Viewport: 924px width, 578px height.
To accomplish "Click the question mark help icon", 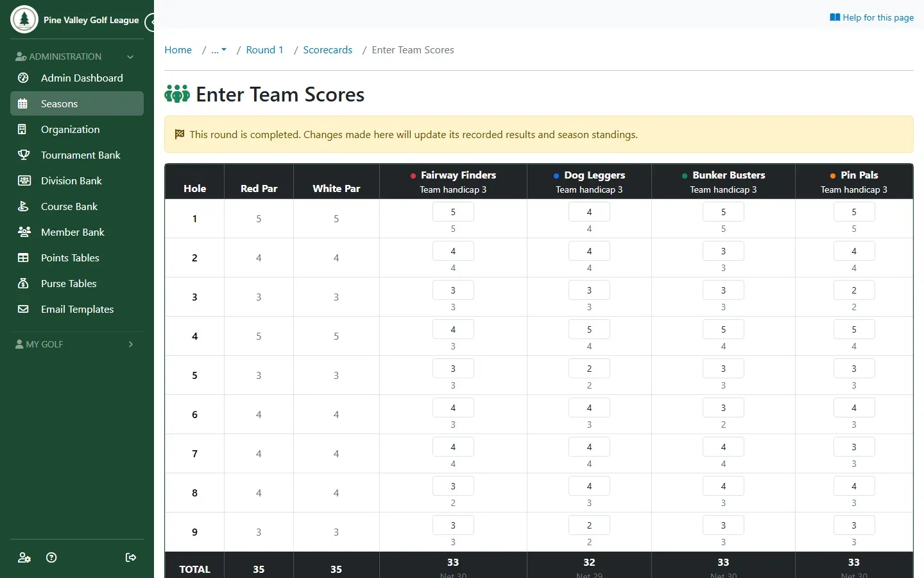I will tap(52, 557).
